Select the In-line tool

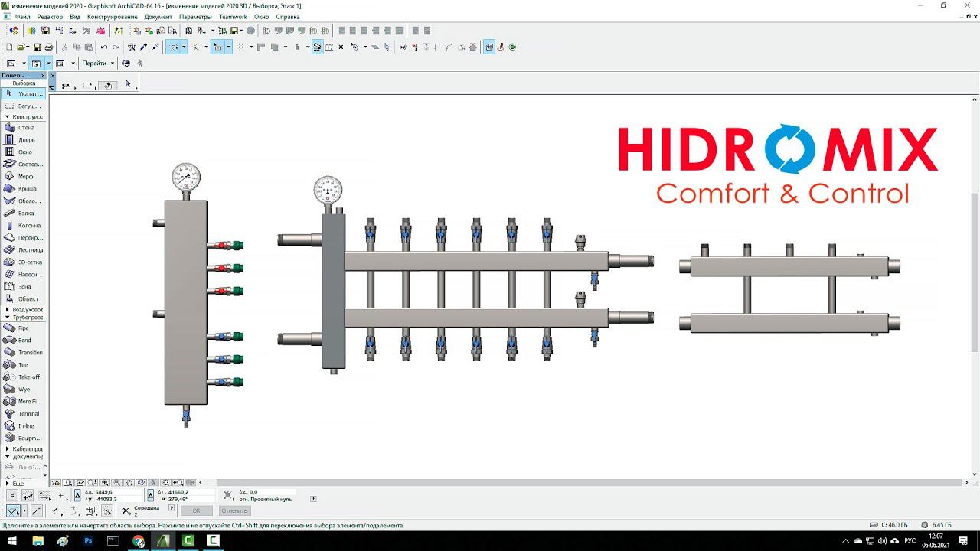(23, 426)
